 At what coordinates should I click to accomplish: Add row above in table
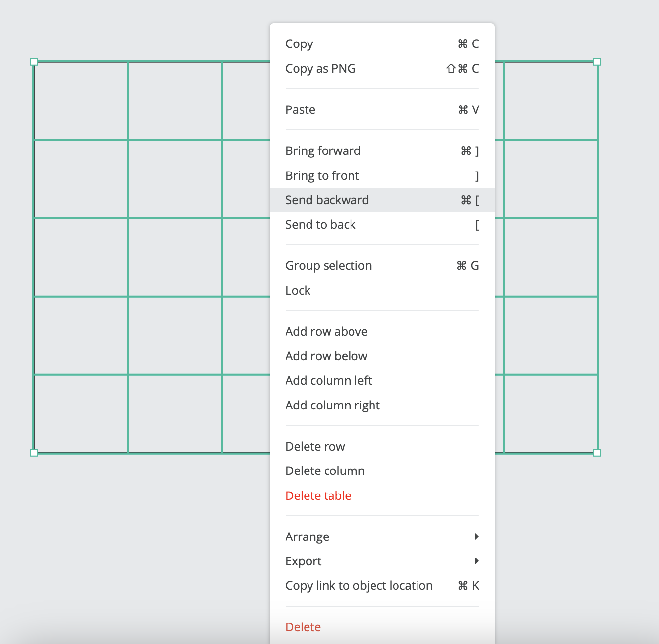[x=382, y=332]
